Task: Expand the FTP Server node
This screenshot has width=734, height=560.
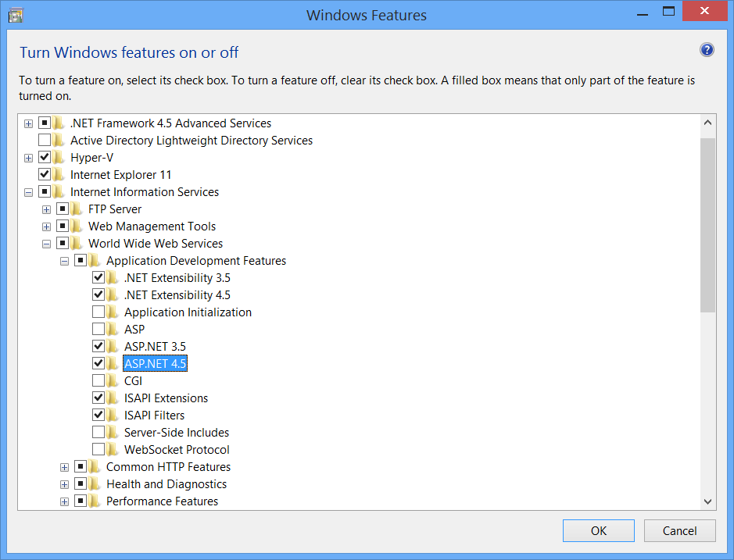Action: coord(46,209)
